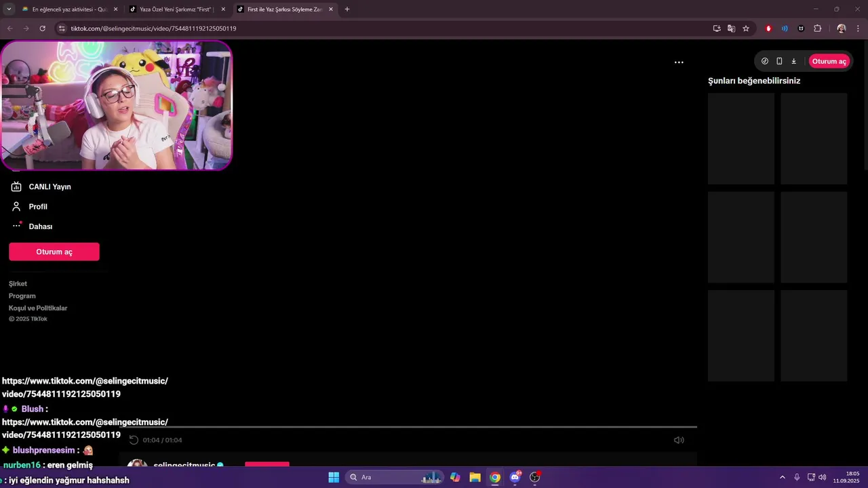
Task: Open the tab search dropdown in Chrome
Action: pos(9,9)
